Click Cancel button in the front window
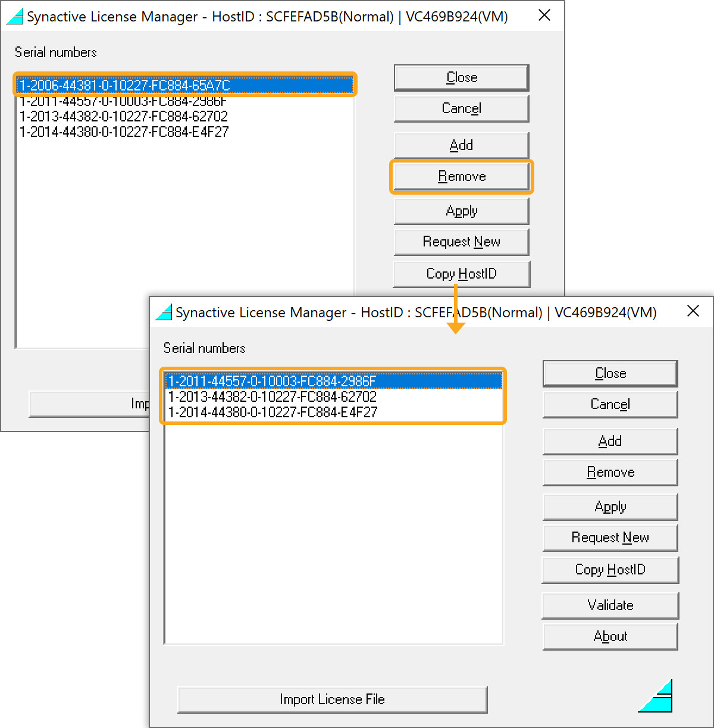 pyautogui.click(x=610, y=405)
